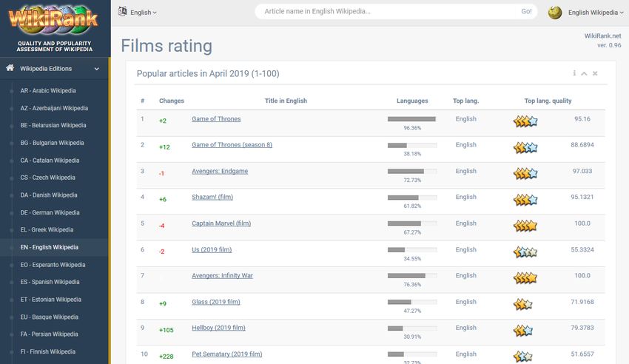Select CS - Czech Wikipedia
Image resolution: width=629 pixels, height=364 pixels.
pyautogui.click(x=48, y=178)
